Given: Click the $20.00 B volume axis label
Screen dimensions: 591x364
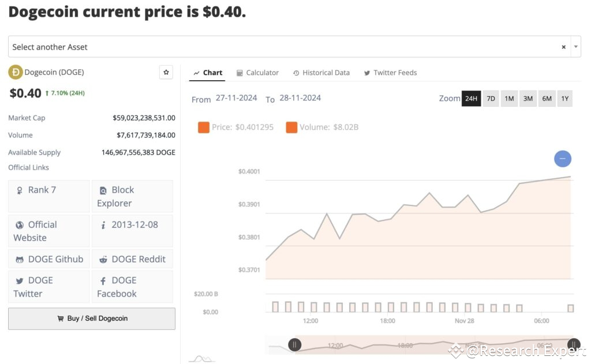Looking at the screenshot, I should (x=206, y=294).
